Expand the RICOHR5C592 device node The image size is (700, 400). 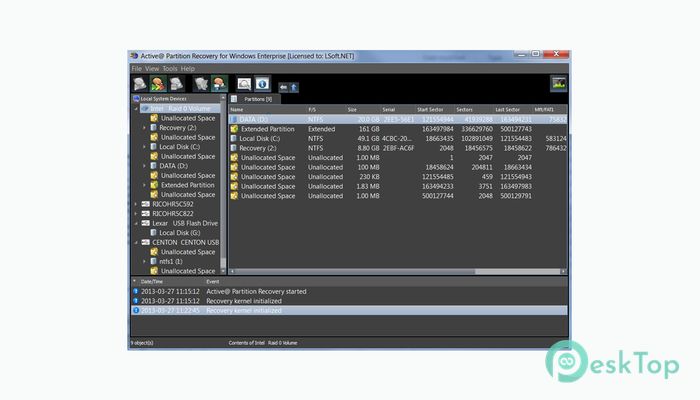pos(136,204)
